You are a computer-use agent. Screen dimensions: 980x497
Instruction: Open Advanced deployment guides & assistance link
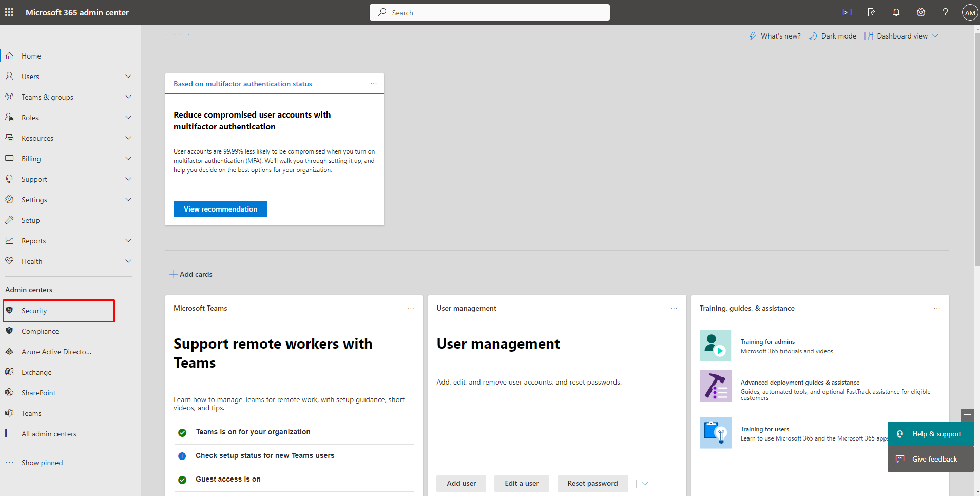[800, 383]
